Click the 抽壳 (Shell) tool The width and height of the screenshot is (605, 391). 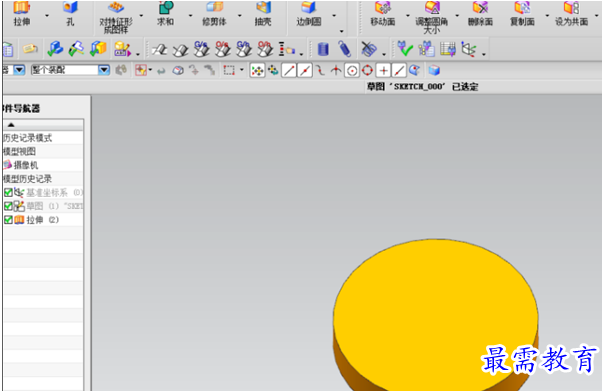coord(263,14)
